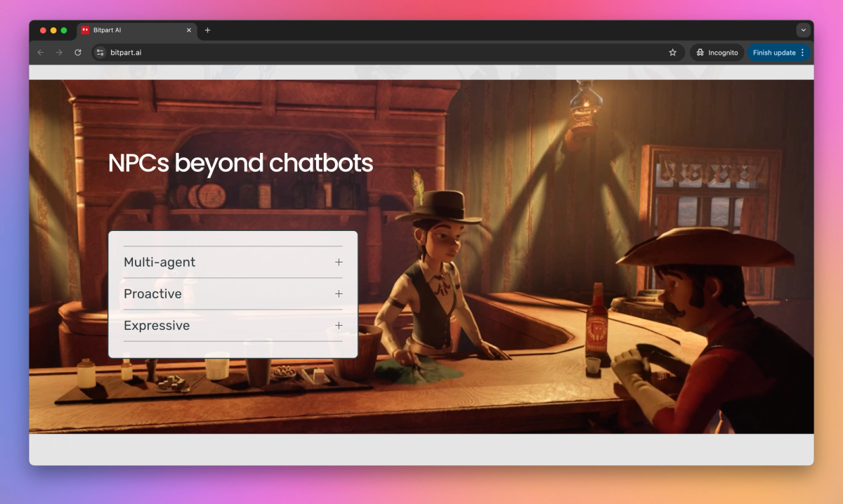Click the Expressive label
843x504 pixels.
pyautogui.click(x=157, y=326)
